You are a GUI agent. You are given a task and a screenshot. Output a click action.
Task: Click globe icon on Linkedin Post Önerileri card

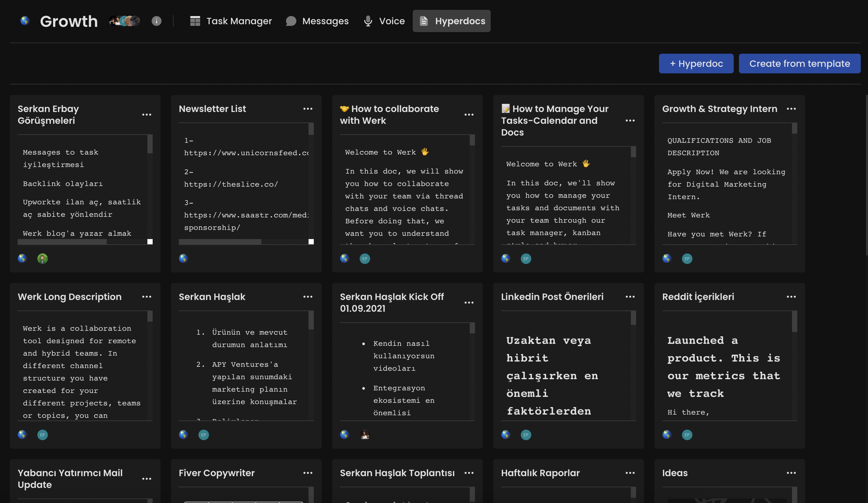coord(506,435)
